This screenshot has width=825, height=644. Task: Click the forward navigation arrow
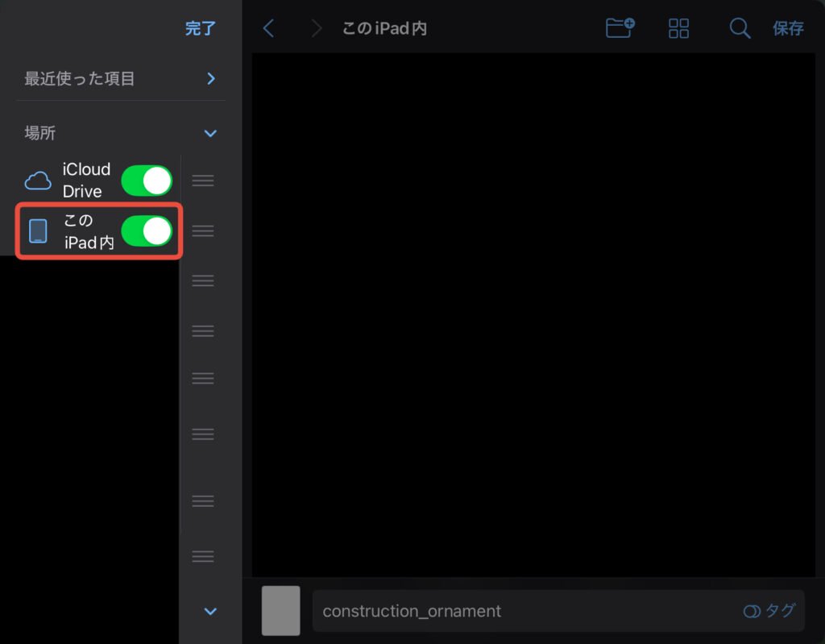click(316, 29)
